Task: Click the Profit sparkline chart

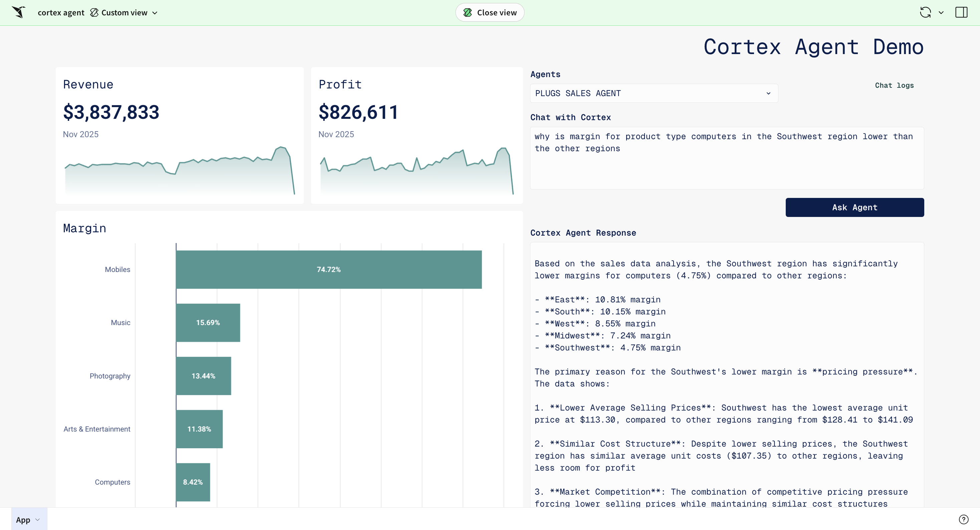Action: pyautogui.click(x=417, y=171)
